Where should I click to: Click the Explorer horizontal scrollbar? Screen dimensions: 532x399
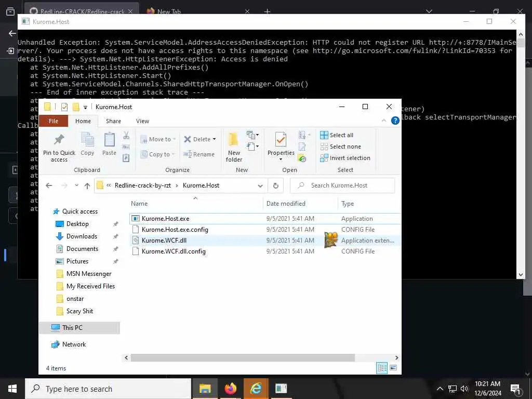(243, 357)
